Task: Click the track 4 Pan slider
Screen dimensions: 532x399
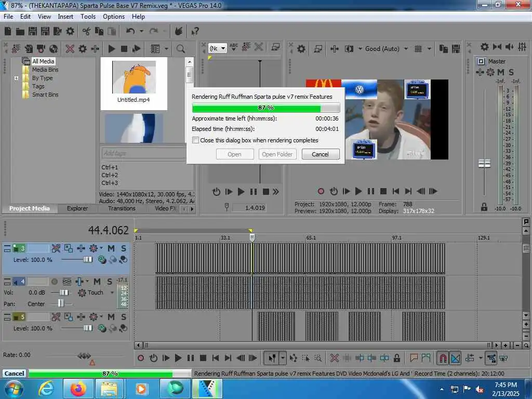Action: click(61, 303)
